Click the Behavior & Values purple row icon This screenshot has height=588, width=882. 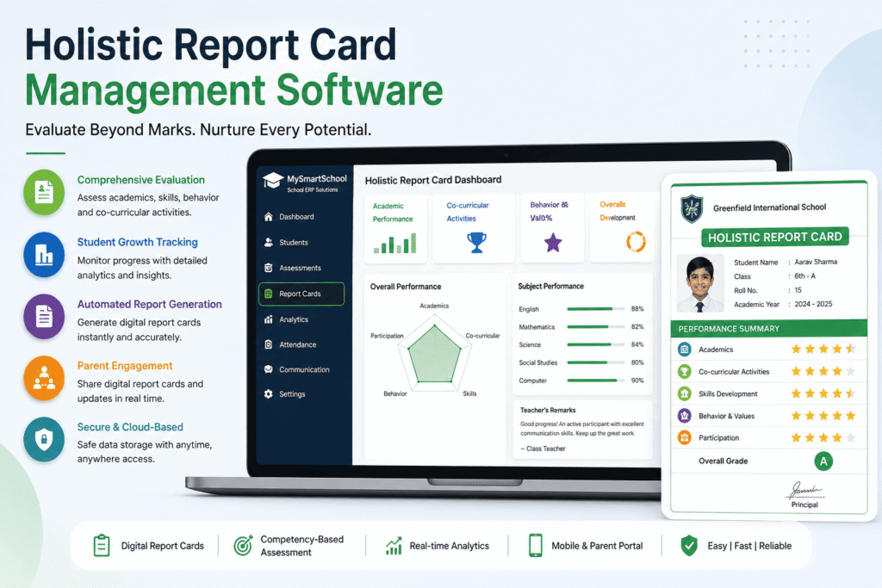(x=685, y=416)
